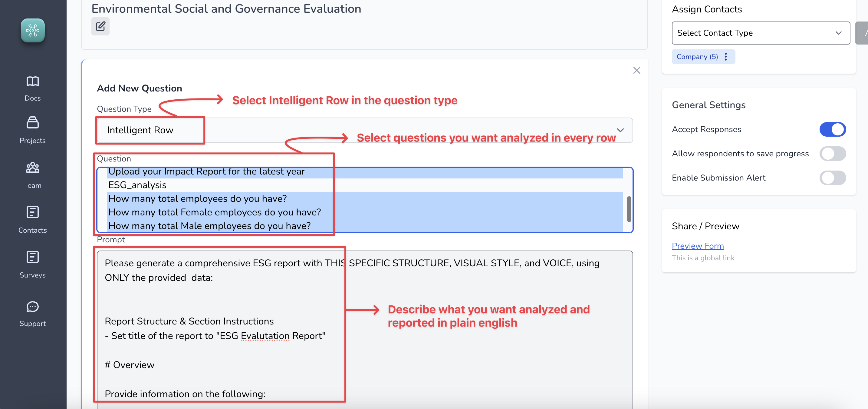
Task: Enable Submission Alert
Action: (x=833, y=178)
